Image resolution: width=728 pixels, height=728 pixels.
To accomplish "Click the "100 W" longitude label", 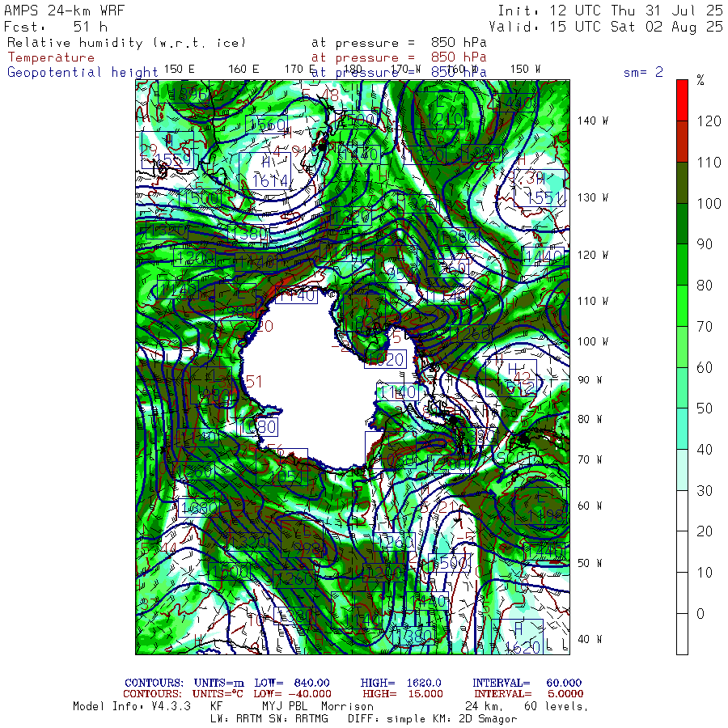I will coord(592,341).
